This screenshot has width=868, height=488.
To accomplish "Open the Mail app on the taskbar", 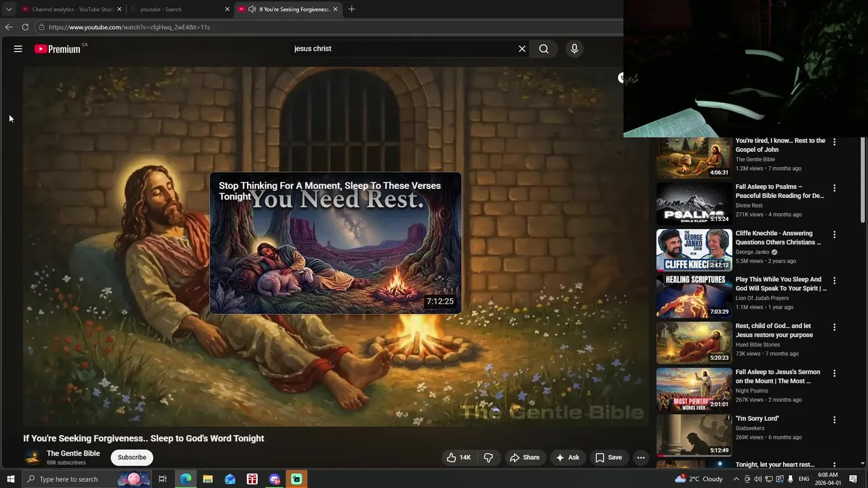I will click(230, 479).
